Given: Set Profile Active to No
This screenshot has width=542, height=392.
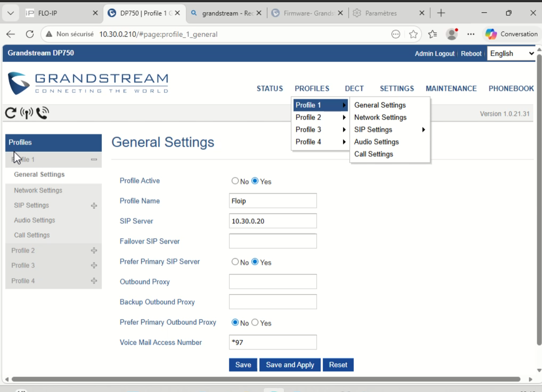Looking at the screenshot, I should [235, 181].
